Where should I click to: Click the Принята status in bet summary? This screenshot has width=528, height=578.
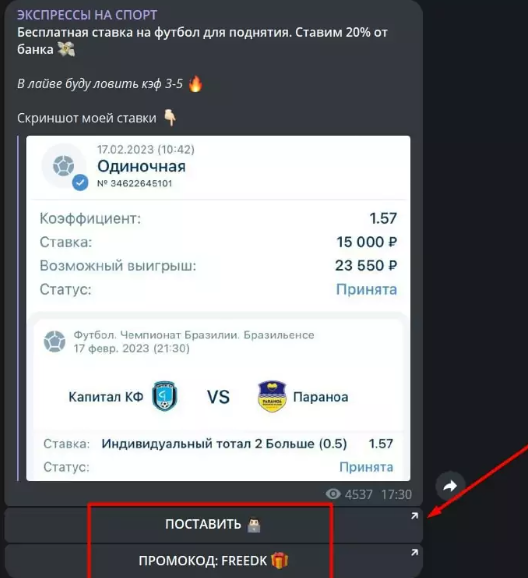367,289
